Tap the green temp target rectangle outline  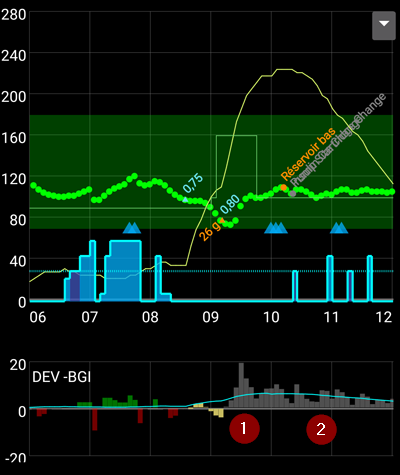point(236,166)
